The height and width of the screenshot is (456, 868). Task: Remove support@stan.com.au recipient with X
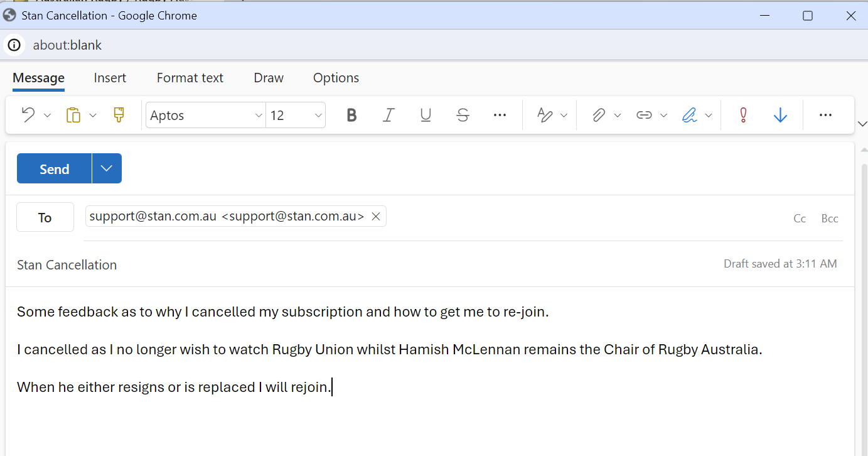[x=376, y=217]
